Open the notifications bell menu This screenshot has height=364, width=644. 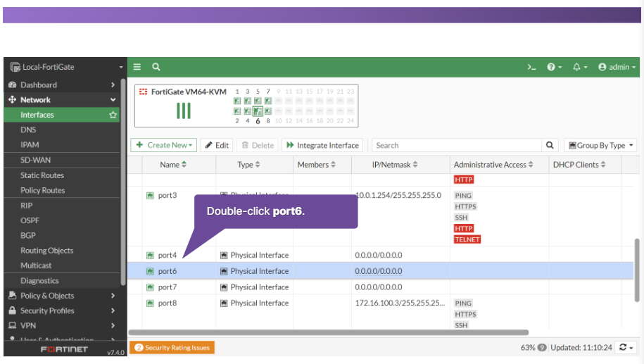tap(579, 67)
